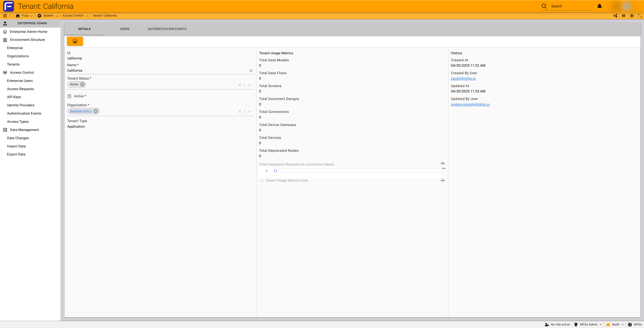644x328 pixels.
Task: Open the hamburger menu icon
Action: point(5,16)
